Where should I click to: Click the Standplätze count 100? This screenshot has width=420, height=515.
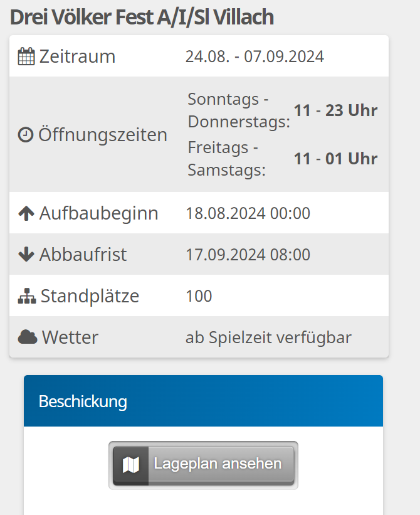(199, 296)
